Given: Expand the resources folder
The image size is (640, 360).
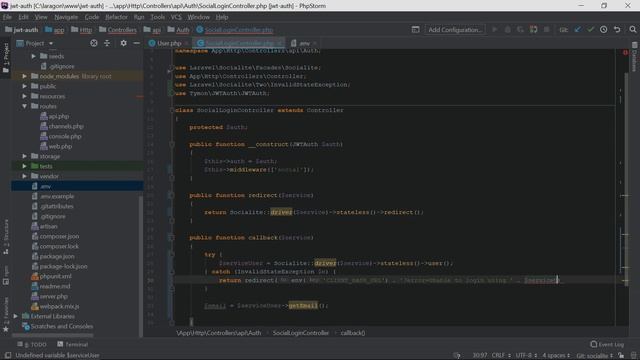Looking at the screenshot, I should [x=24, y=96].
